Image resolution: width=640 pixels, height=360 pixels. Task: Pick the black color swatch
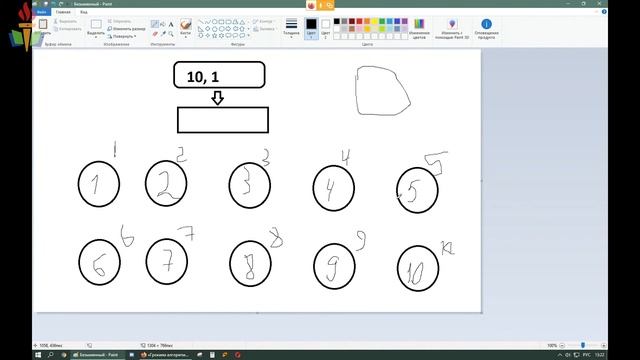(337, 21)
